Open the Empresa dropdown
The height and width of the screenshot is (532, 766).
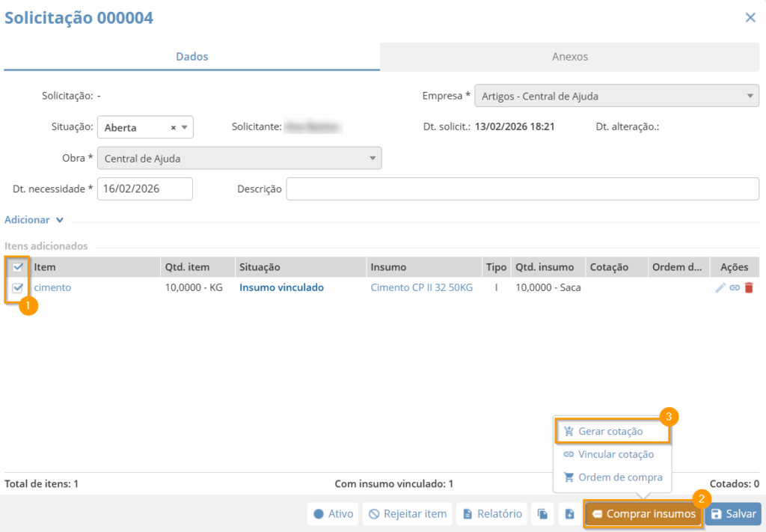pos(616,97)
